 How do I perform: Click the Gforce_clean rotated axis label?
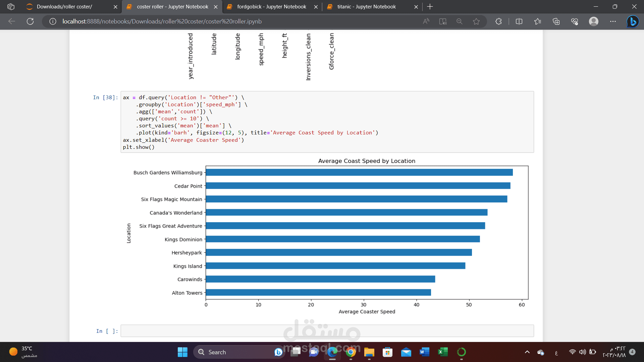coord(331,51)
